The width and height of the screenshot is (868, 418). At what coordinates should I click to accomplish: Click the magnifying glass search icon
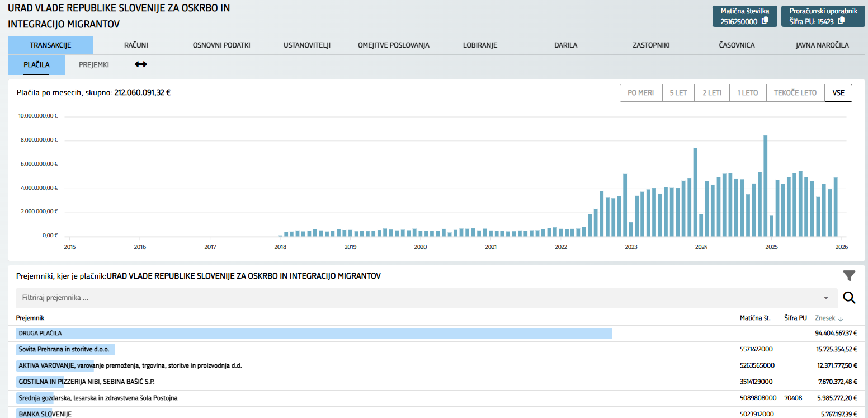point(849,298)
